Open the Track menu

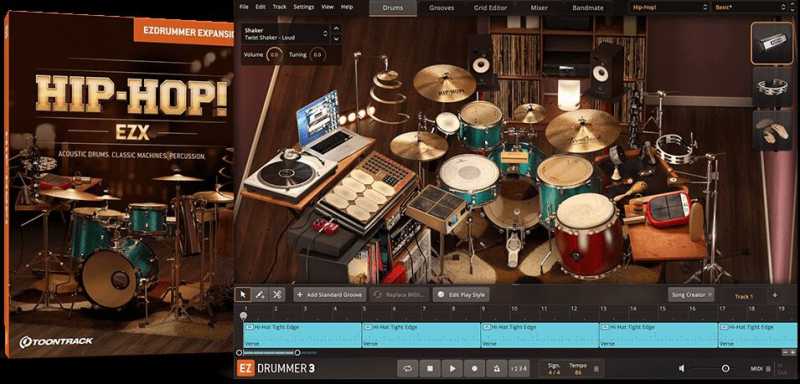click(x=280, y=7)
